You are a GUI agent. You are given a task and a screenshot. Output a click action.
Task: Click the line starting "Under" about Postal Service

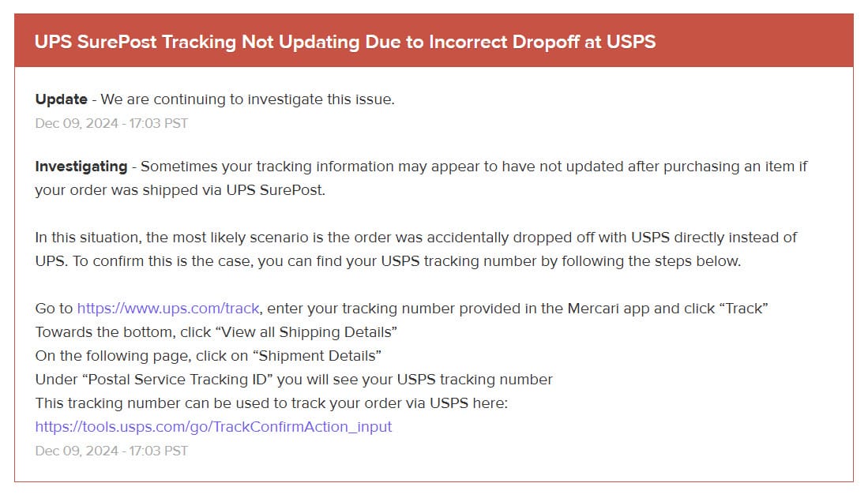pos(294,380)
